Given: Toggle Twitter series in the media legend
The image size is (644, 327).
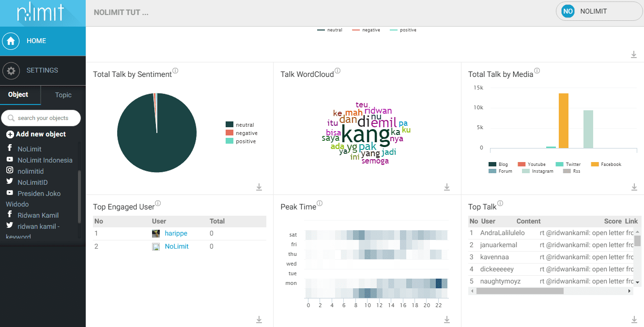Looking at the screenshot, I should click(x=568, y=164).
